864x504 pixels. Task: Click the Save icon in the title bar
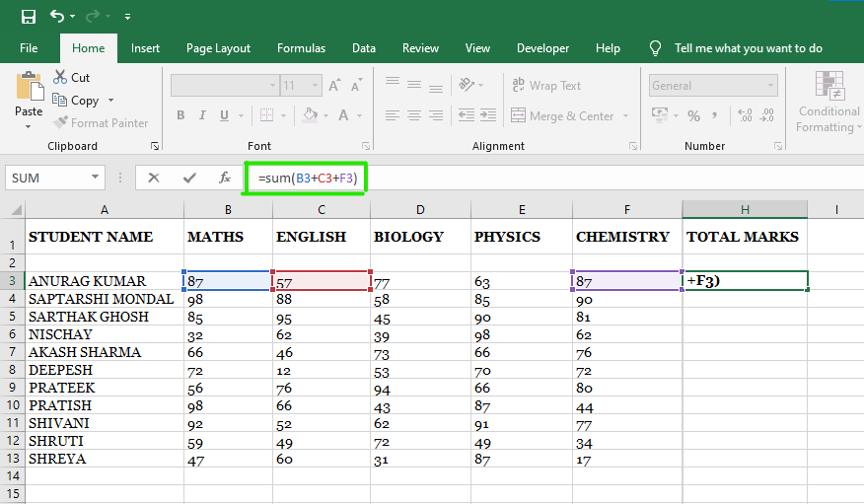pos(28,17)
